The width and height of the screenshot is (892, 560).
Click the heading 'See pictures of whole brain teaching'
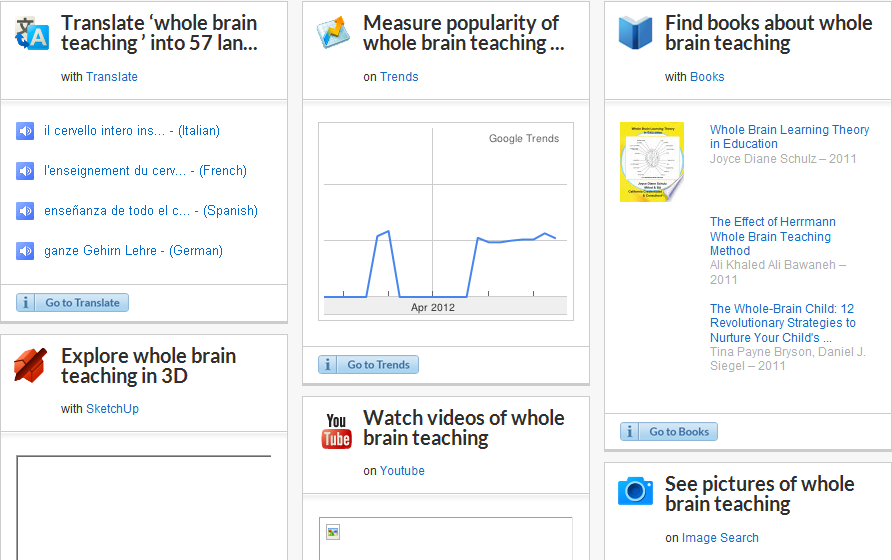759,494
